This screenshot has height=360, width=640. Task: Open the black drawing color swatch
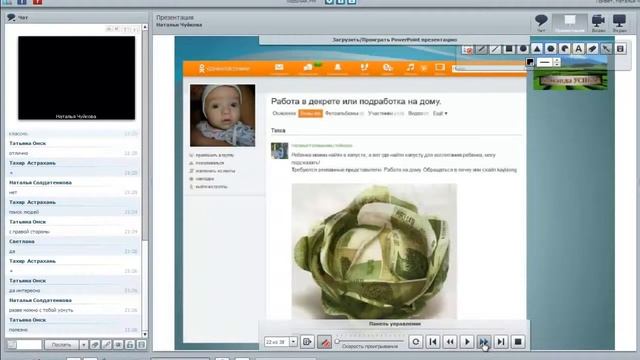coord(530,62)
